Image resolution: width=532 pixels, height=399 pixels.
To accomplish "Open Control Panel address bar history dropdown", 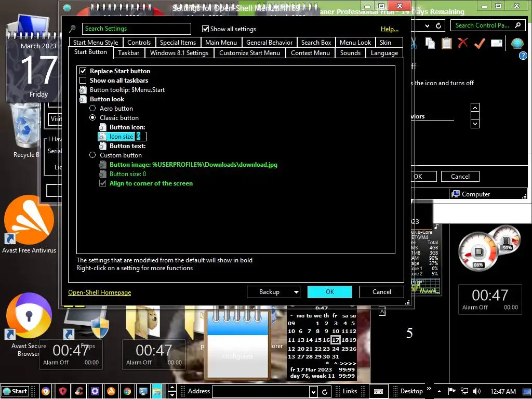I will 427,25.
